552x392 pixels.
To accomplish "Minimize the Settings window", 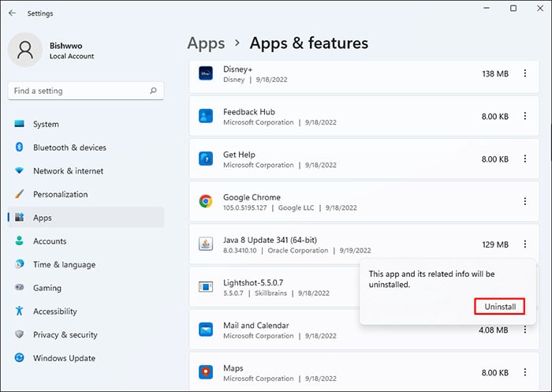I will tap(487, 8).
